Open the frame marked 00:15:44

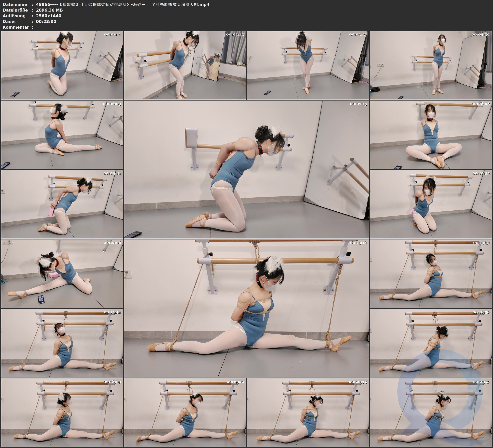[62, 343]
